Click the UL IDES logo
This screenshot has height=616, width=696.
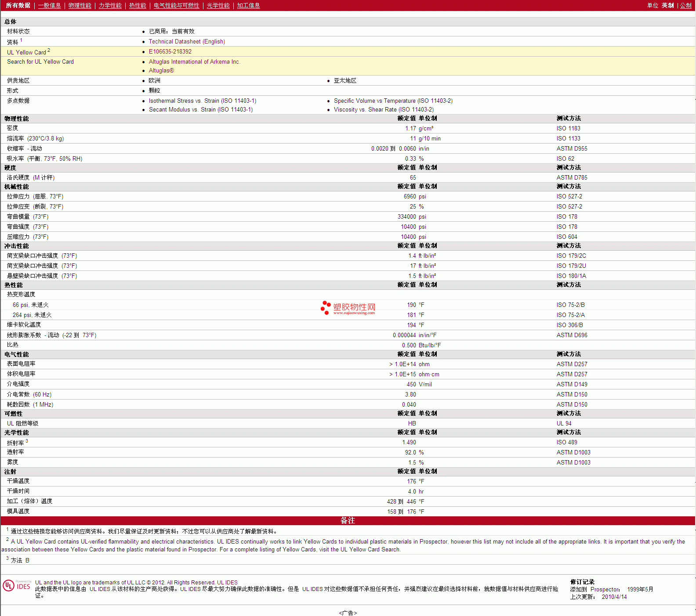pos(17,586)
